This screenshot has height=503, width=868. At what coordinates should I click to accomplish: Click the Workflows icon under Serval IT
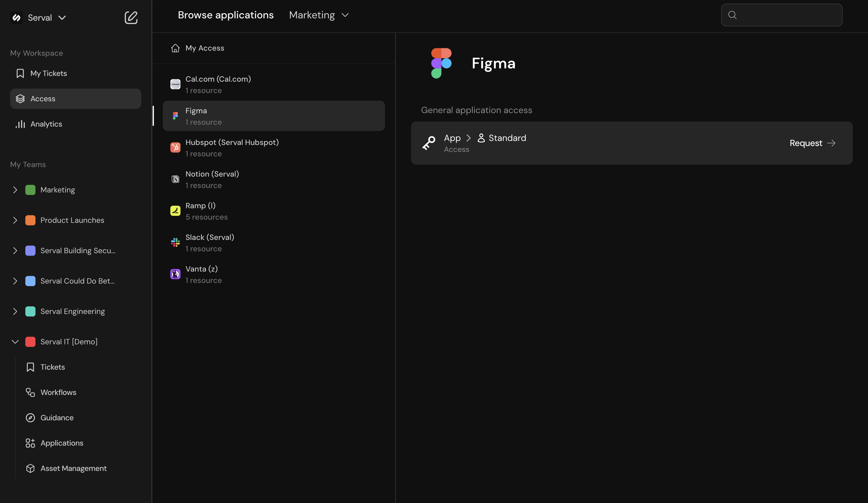coord(30,392)
